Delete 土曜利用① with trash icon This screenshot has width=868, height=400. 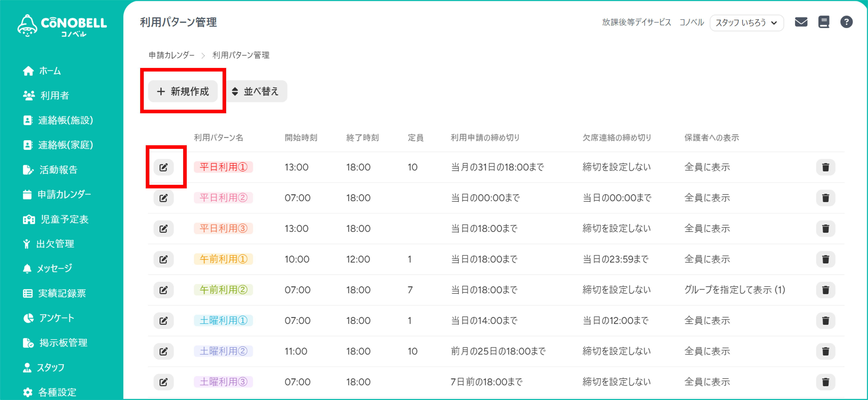click(x=826, y=320)
